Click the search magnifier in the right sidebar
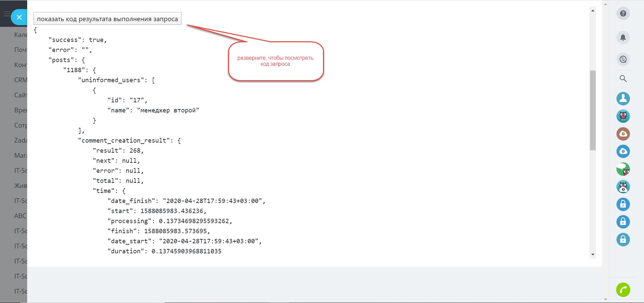The height and width of the screenshot is (303, 644). click(623, 79)
